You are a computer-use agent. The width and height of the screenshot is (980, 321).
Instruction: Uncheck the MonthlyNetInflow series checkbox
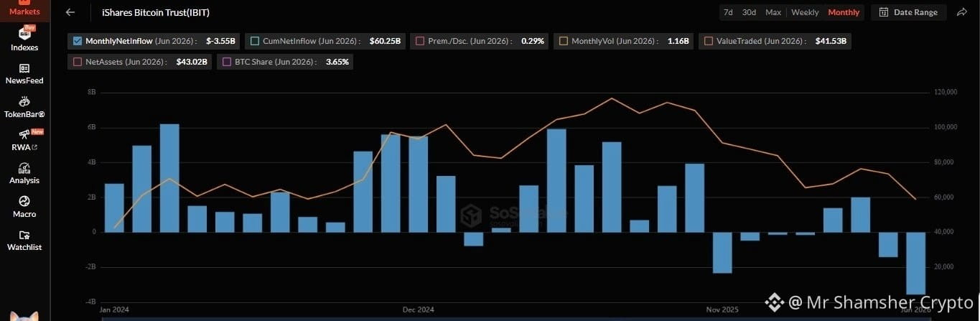point(78,41)
